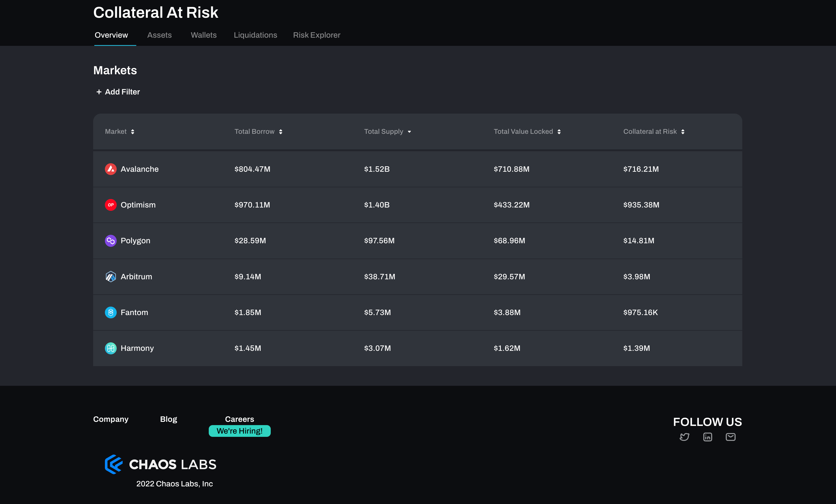Click the Arbitrum market logo icon

pyautogui.click(x=111, y=276)
